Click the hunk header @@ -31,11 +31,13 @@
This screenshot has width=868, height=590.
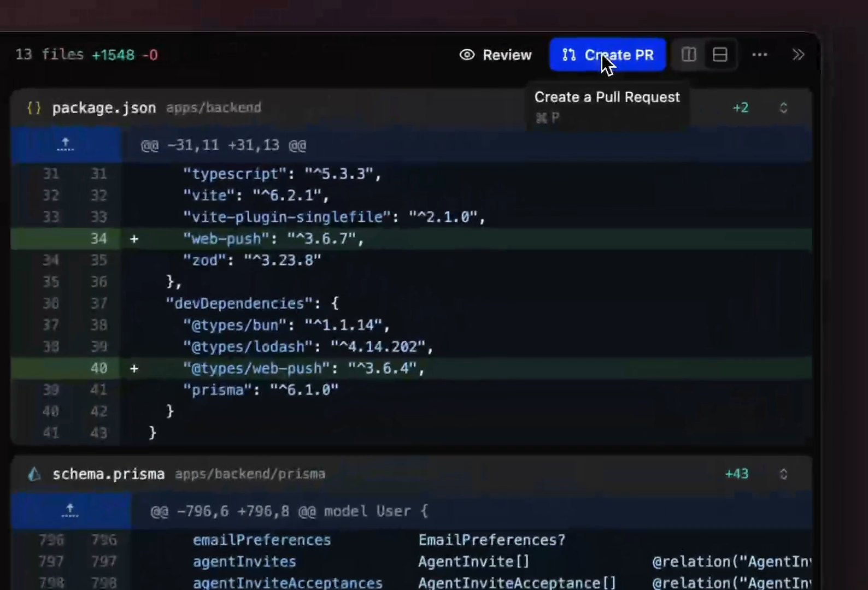(224, 145)
